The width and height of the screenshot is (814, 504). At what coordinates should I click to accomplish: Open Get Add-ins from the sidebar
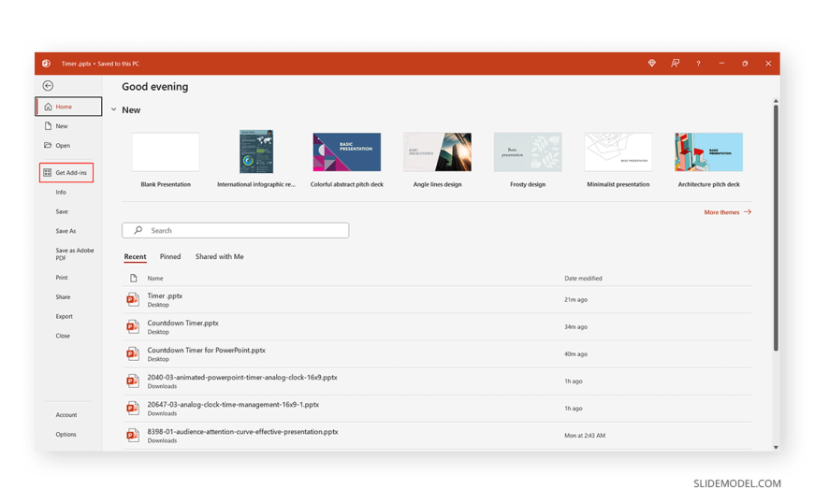coord(66,172)
